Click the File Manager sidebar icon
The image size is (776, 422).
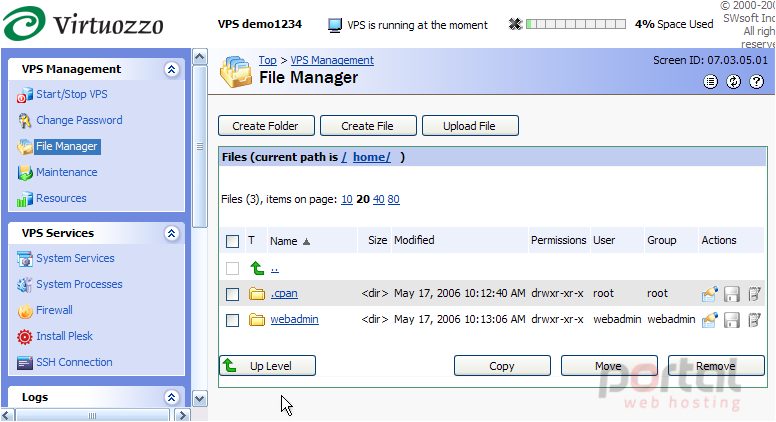tap(25, 147)
